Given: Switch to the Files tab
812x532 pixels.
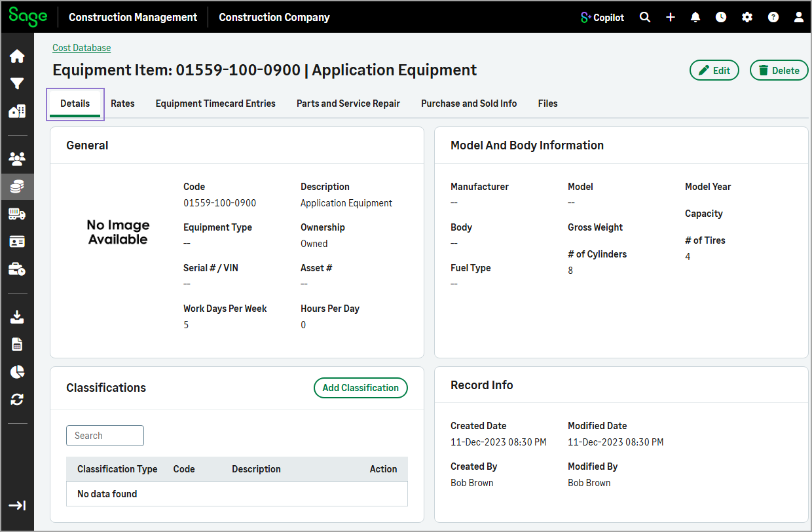Looking at the screenshot, I should coord(548,104).
